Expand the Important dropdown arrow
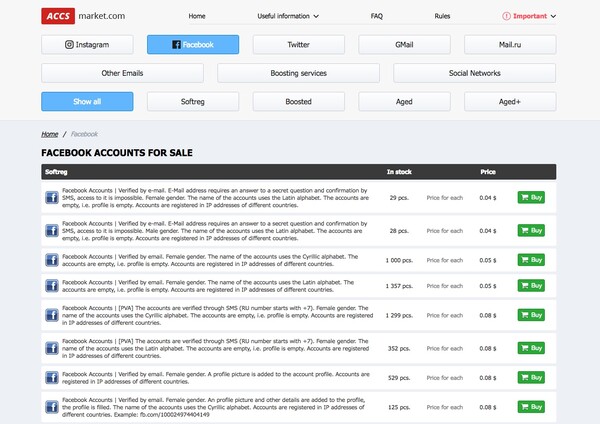600x424 pixels. click(553, 16)
